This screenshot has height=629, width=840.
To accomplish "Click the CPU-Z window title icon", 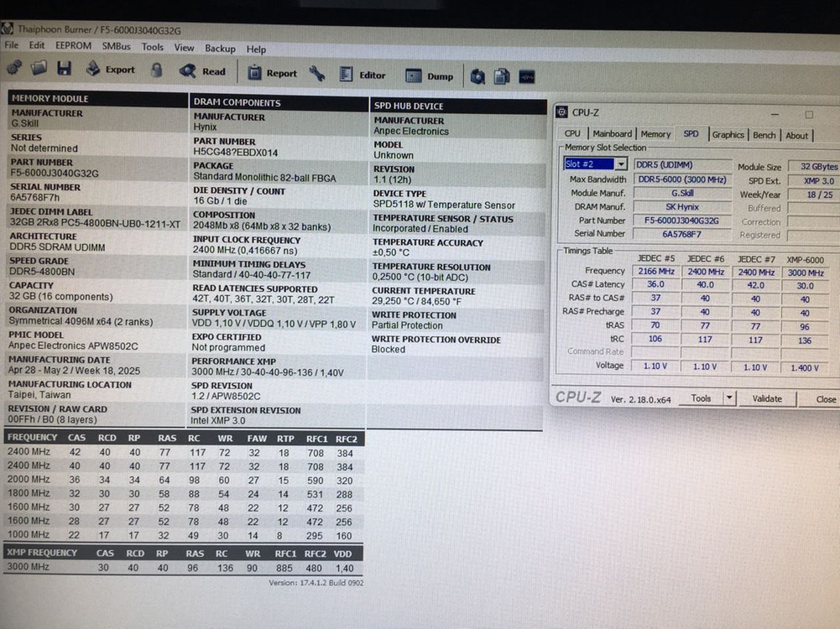I will pyautogui.click(x=561, y=112).
